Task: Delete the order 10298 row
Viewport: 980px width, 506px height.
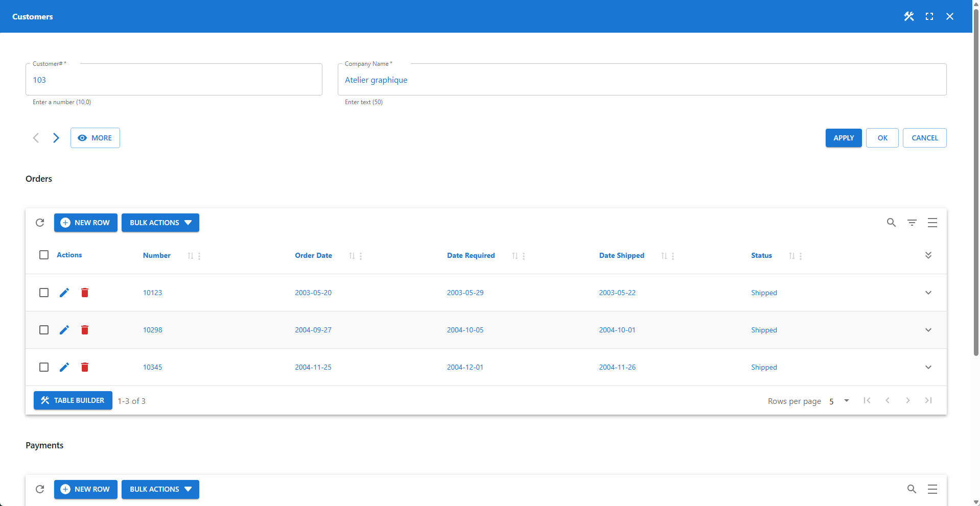Action: (x=85, y=330)
